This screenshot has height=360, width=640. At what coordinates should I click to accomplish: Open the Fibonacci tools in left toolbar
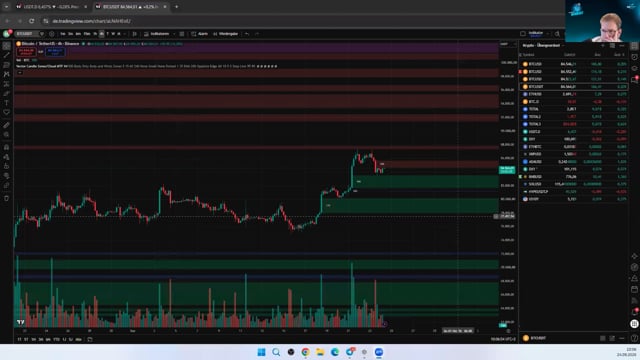[x=7, y=64]
